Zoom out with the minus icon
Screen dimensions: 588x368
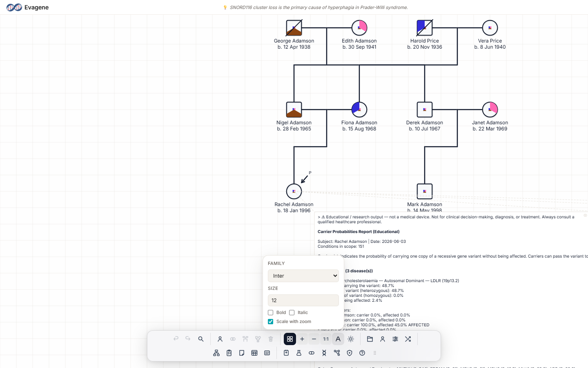[x=314, y=339]
